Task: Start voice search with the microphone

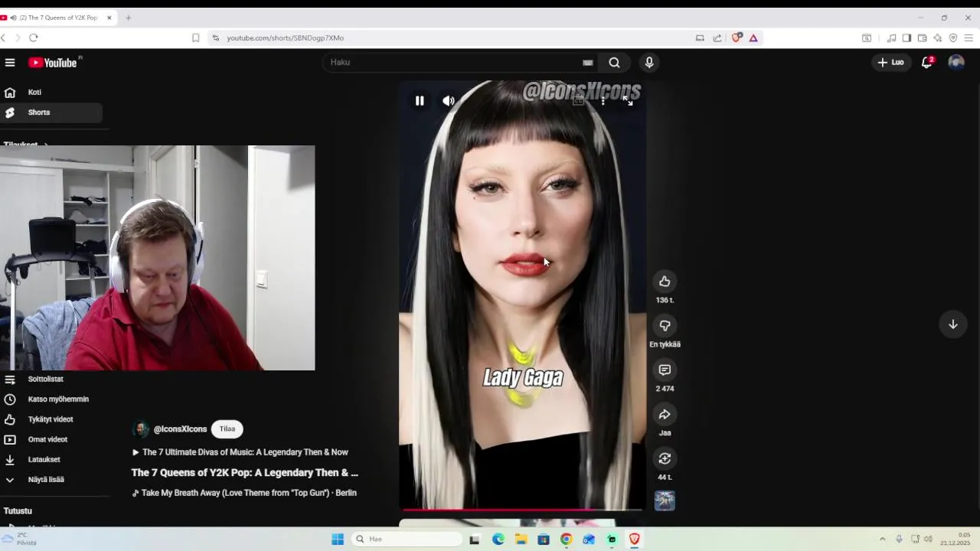Action: pos(649,63)
